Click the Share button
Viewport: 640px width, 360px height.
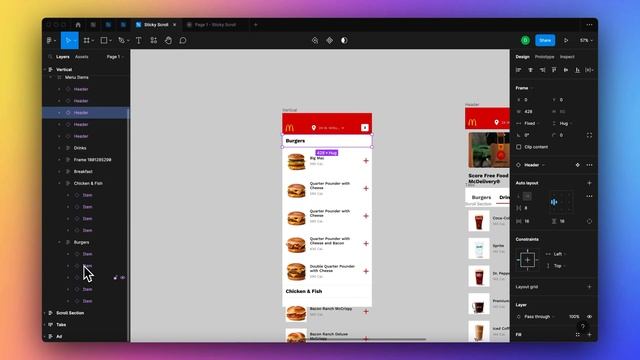pos(545,40)
